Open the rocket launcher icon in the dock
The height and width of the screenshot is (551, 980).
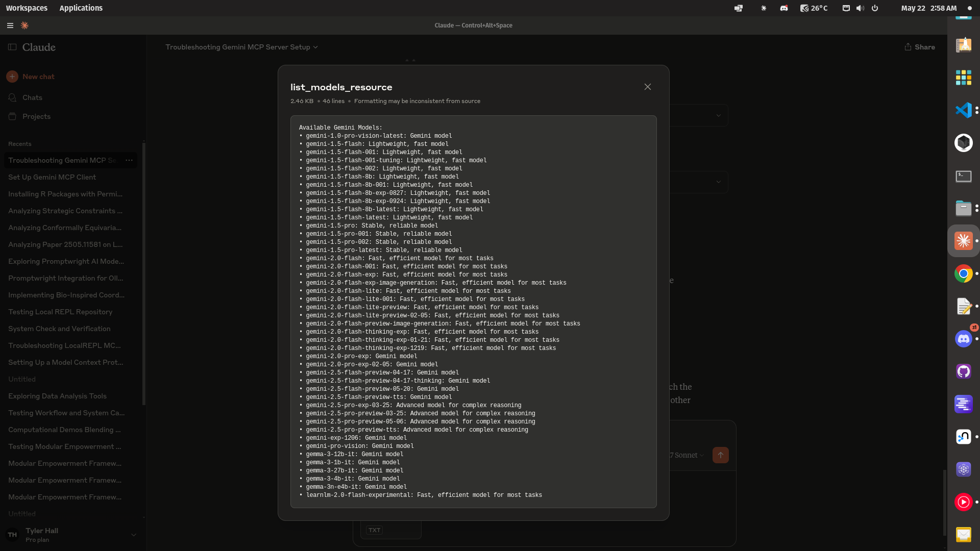pyautogui.click(x=963, y=45)
